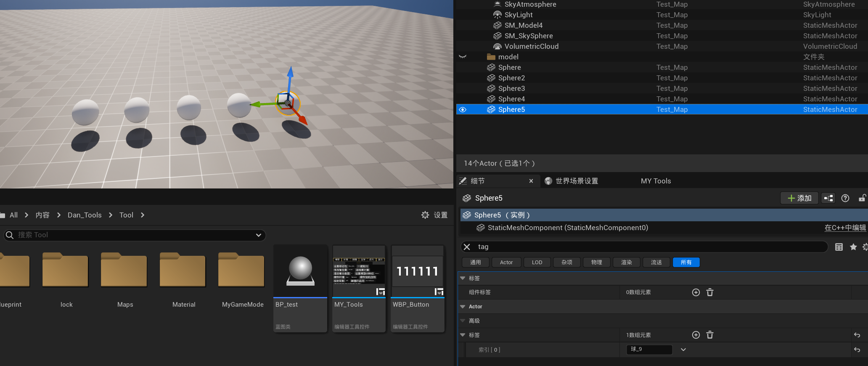Collapse the Actor section in details
The image size is (868, 366).
463,307
